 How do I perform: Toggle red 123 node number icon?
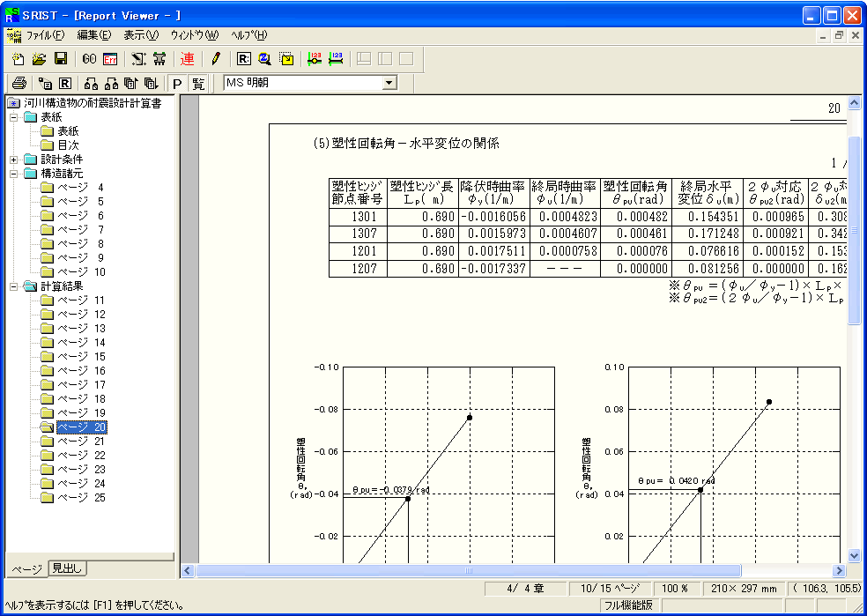tap(315, 59)
